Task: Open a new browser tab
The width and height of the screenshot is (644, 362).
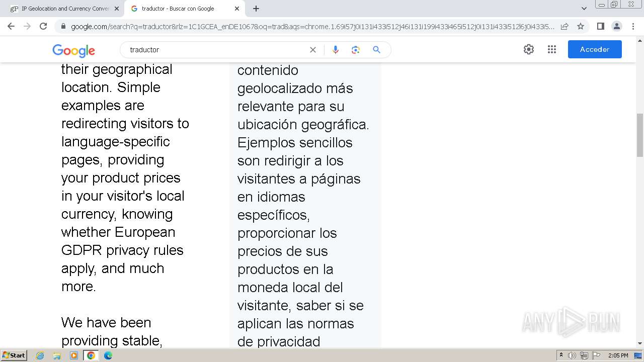Action: click(x=256, y=9)
